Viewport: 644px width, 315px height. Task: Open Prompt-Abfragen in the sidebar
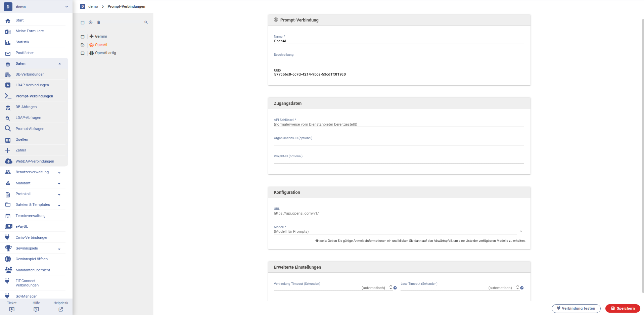pyautogui.click(x=30, y=129)
